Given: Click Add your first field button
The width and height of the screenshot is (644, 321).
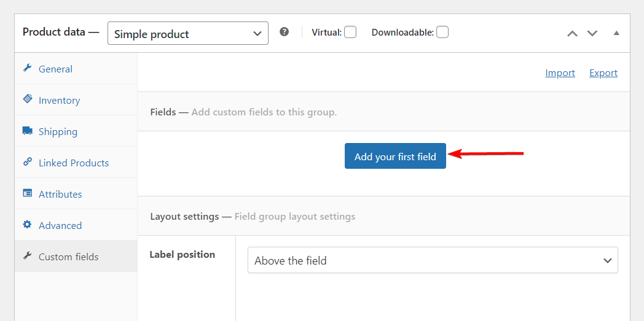Looking at the screenshot, I should coord(395,156).
